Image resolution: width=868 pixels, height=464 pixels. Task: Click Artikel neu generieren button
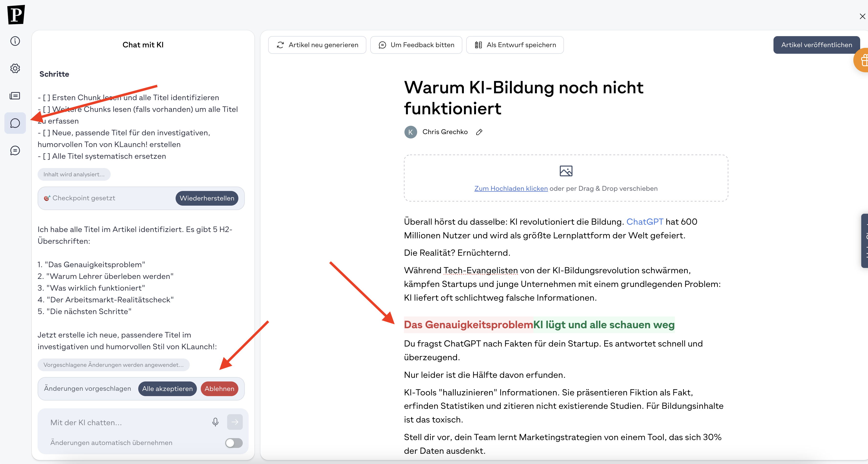tap(317, 45)
